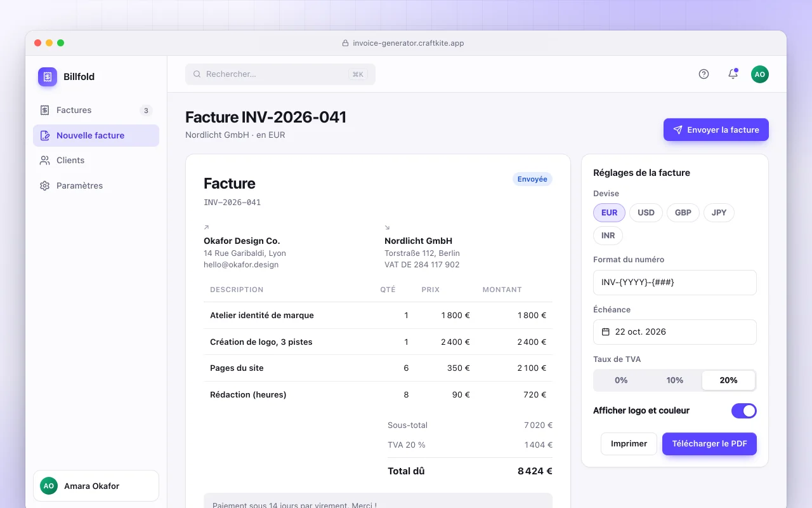Select the 10% TVA rate
The width and height of the screenshot is (812, 508).
[675, 380]
